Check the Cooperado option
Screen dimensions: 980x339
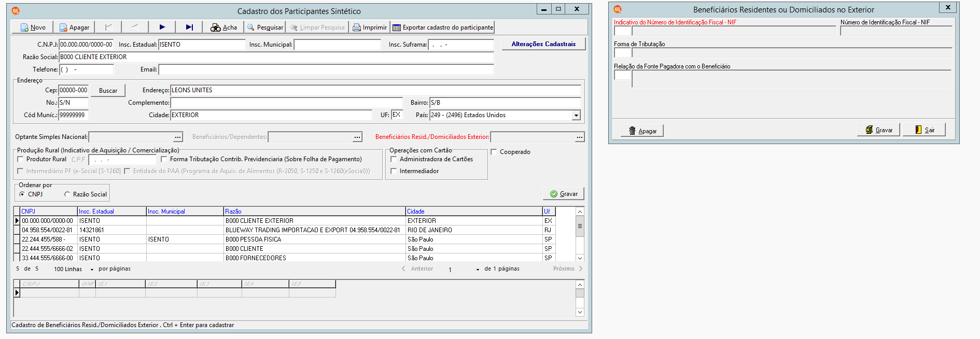pos(494,152)
